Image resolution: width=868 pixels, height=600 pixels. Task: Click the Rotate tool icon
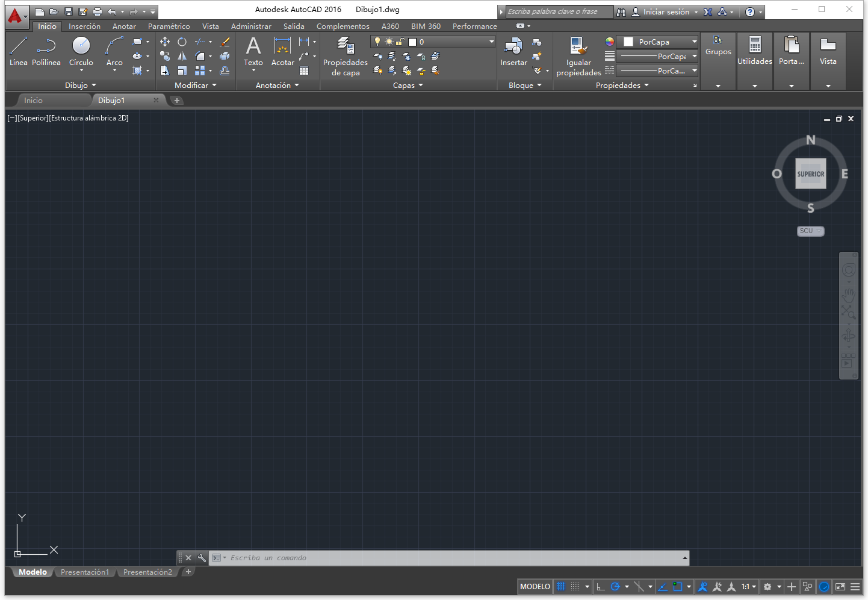click(182, 42)
